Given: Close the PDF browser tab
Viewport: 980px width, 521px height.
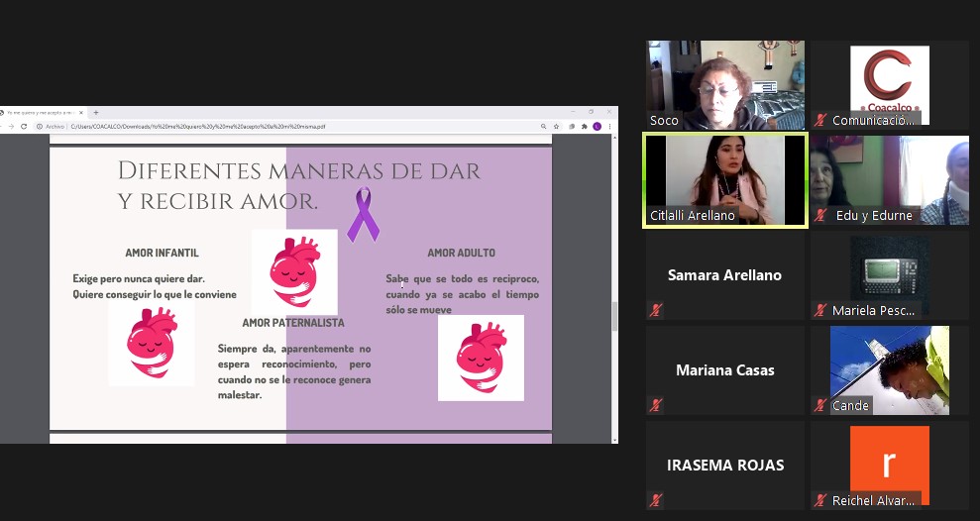Looking at the screenshot, I should pos(81,113).
